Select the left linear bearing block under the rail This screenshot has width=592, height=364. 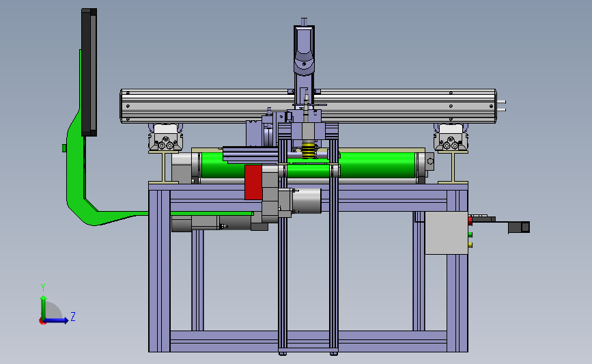[165, 137]
